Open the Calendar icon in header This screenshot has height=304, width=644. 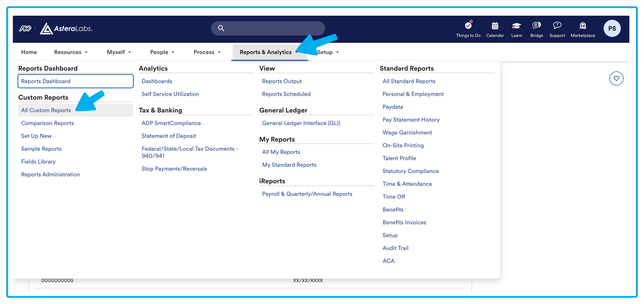(x=495, y=26)
